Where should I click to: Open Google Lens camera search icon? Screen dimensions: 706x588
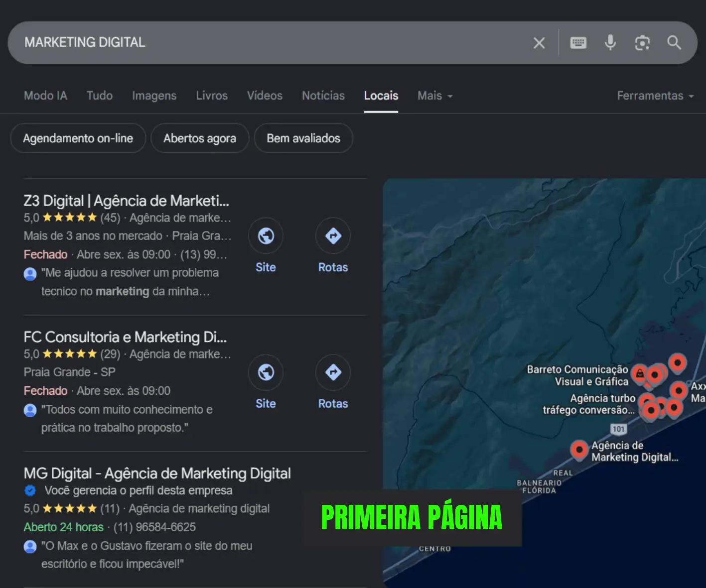tap(642, 43)
